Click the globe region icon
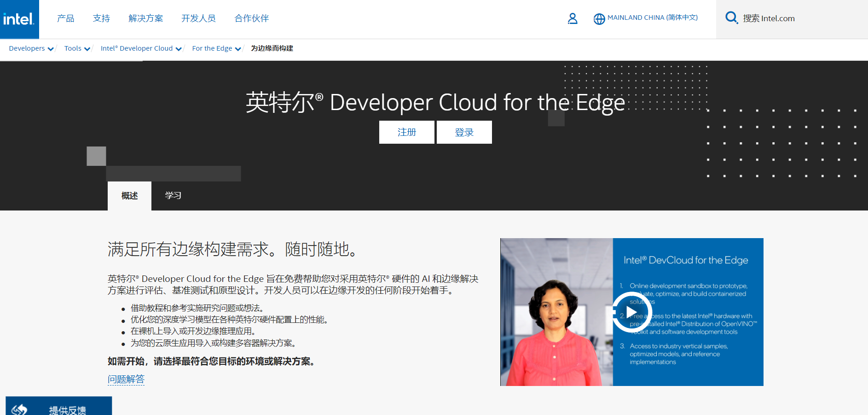 [x=599, y=19]
